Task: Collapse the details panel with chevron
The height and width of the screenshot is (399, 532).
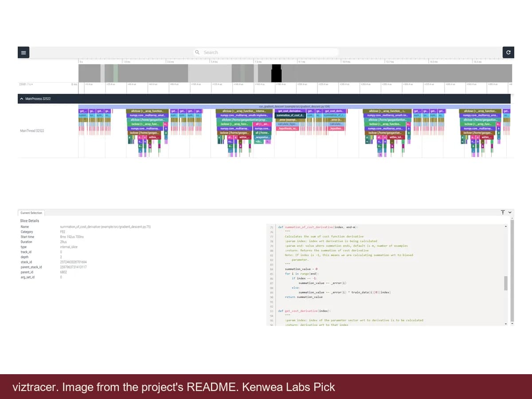Action: pos(510,213)
